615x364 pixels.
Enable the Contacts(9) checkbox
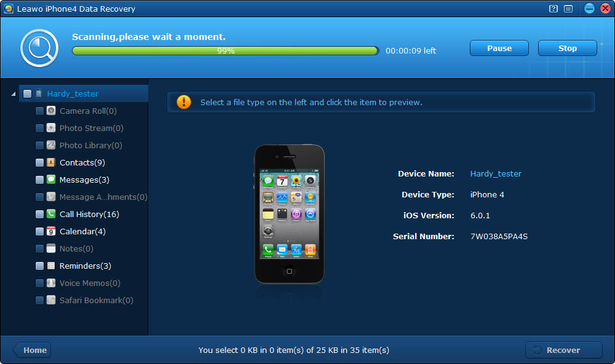click(39, 163)
